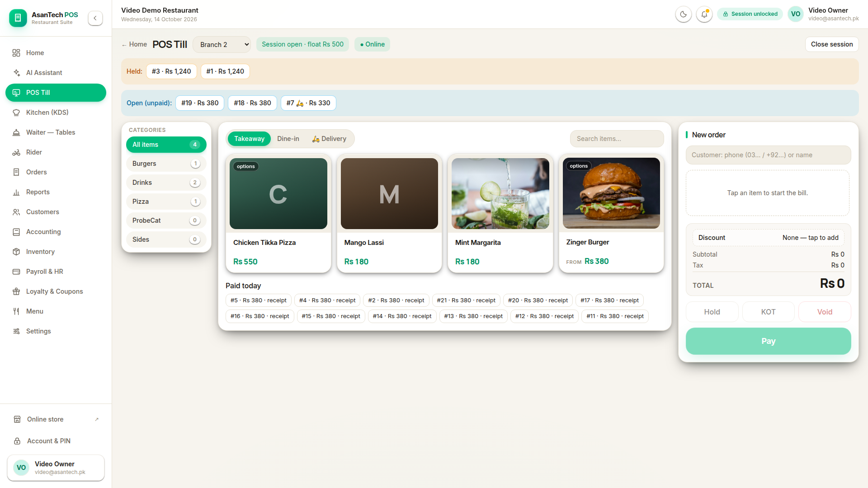Filter by Burgers category
Viewport: 868px width, 488px height.
pos(166,164)
